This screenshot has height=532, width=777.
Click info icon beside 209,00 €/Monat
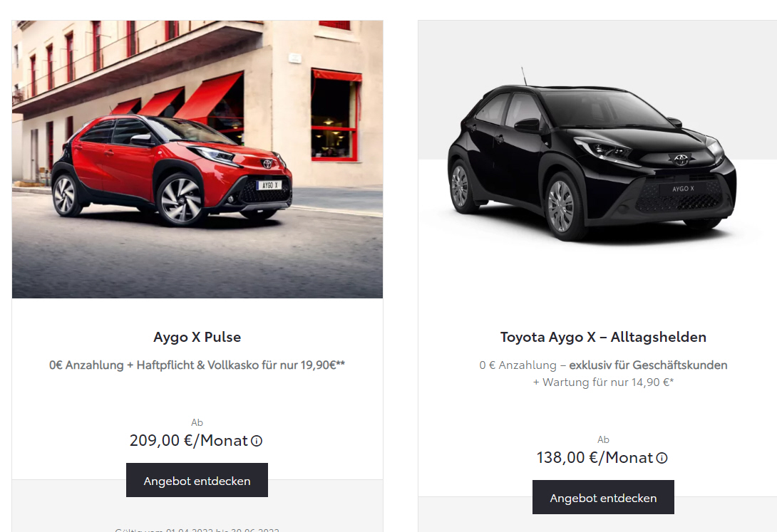coord(256,440)
